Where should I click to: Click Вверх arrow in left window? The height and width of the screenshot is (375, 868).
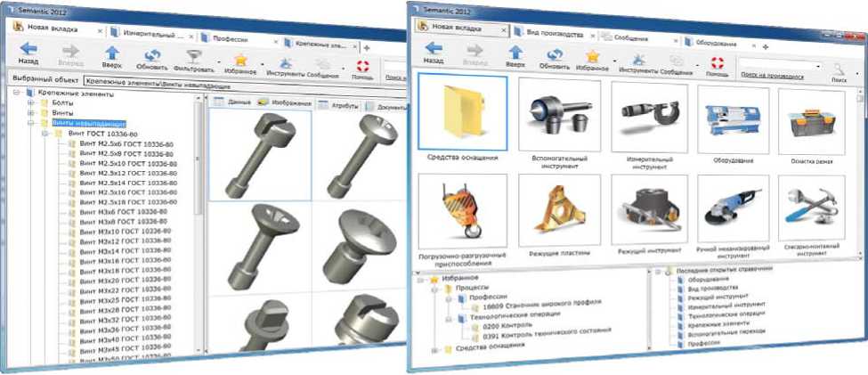(112, 53)
